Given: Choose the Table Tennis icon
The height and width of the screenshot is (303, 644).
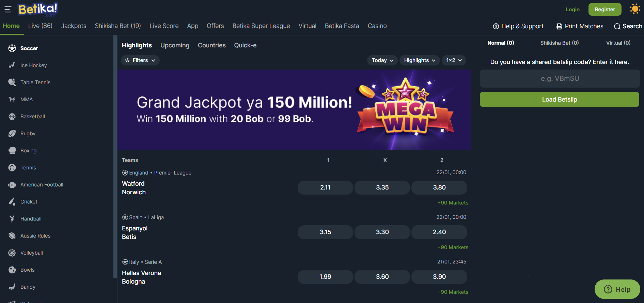Looking at the screenshot, I should tap(12, 82).
